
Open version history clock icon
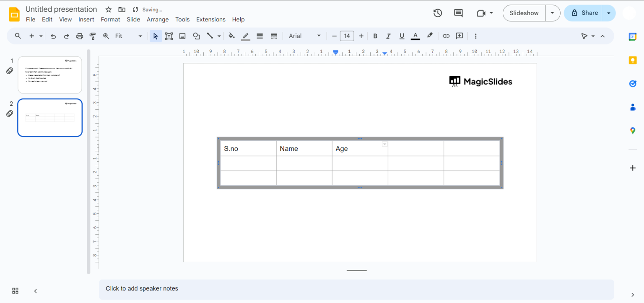point(438,13)
